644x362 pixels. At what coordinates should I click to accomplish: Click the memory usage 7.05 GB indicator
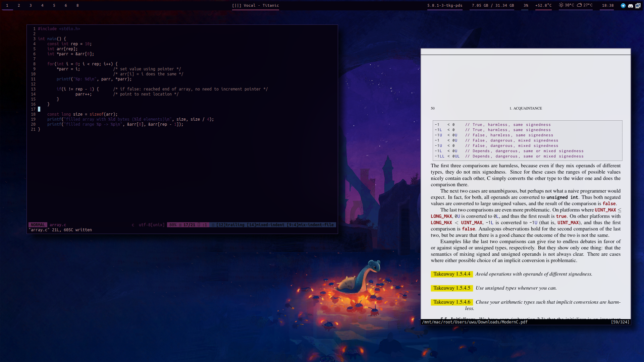[493, 5]
